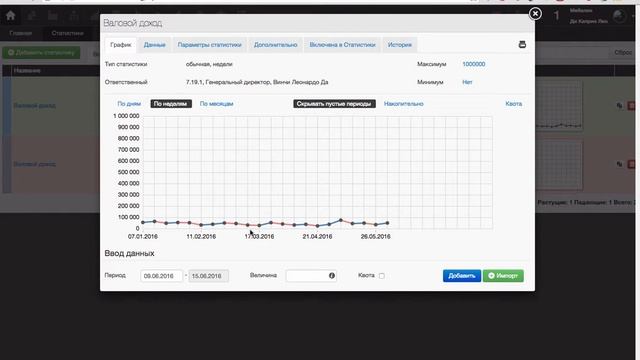Click the last data point on the chart line
Viewport: 640px width, 360px height.
[387, 223]
